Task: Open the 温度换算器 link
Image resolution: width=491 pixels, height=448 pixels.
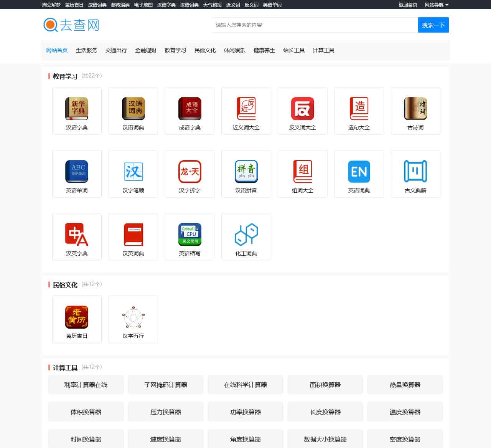Action: pyautogui.click(x=405, y=412)
